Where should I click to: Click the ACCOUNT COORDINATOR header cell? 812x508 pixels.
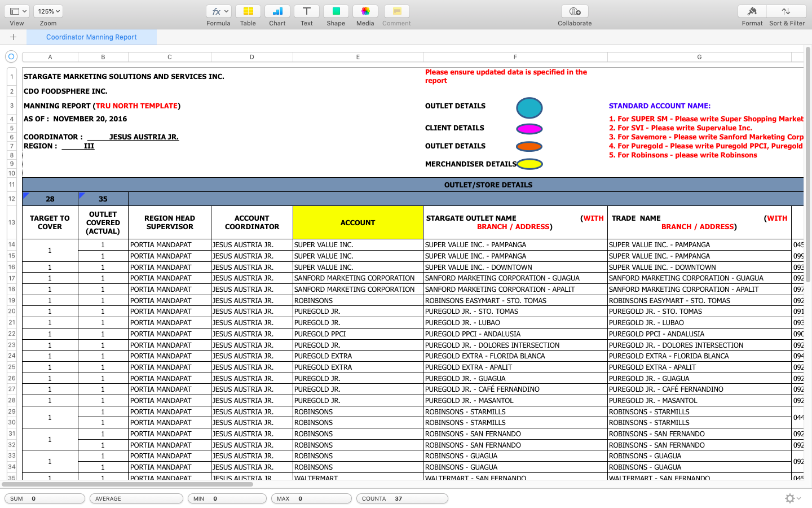pos(252,222)
